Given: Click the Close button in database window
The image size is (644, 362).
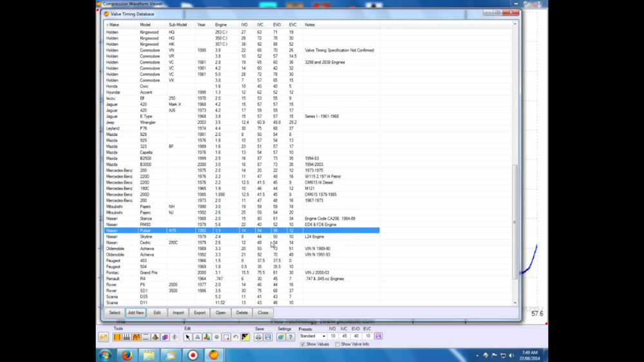Looking at the screenshot, I should (263, 312).
